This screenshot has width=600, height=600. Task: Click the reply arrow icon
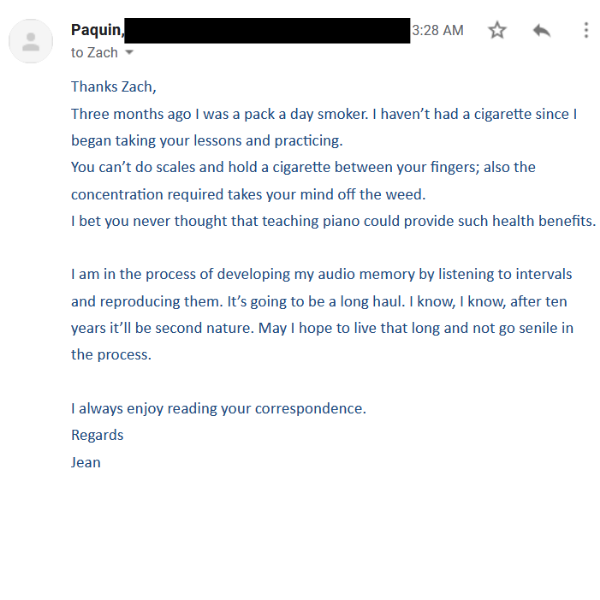(541, 30)
